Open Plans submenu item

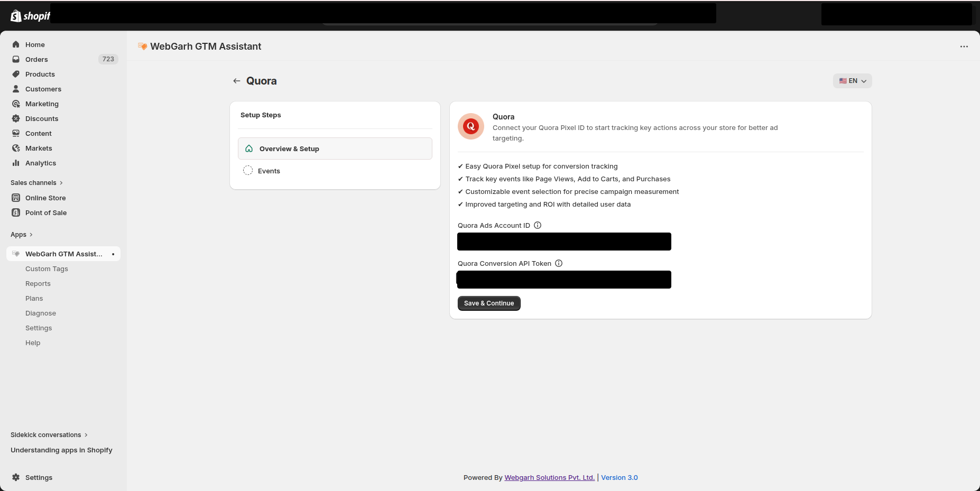[34, 299]
